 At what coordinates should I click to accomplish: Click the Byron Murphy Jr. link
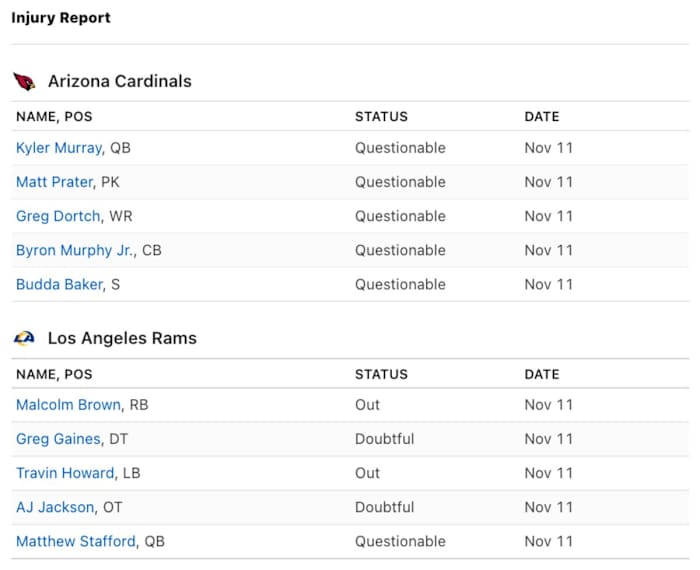[x=75, y=250]
